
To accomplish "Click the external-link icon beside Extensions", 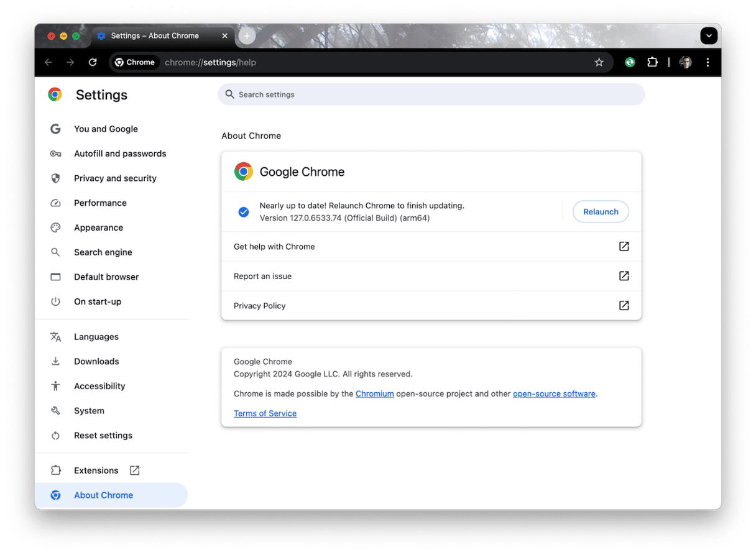I will pyautogui.click(x=134, y=470).
